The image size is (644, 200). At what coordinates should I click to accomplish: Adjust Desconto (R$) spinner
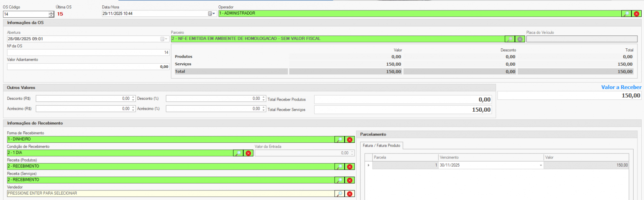coord(133,99)
